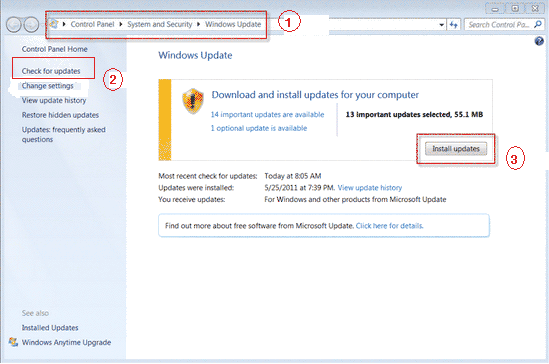Click the Control Panel icon in address bar
This screenshot has height=364, width=549.
[54, 24]
